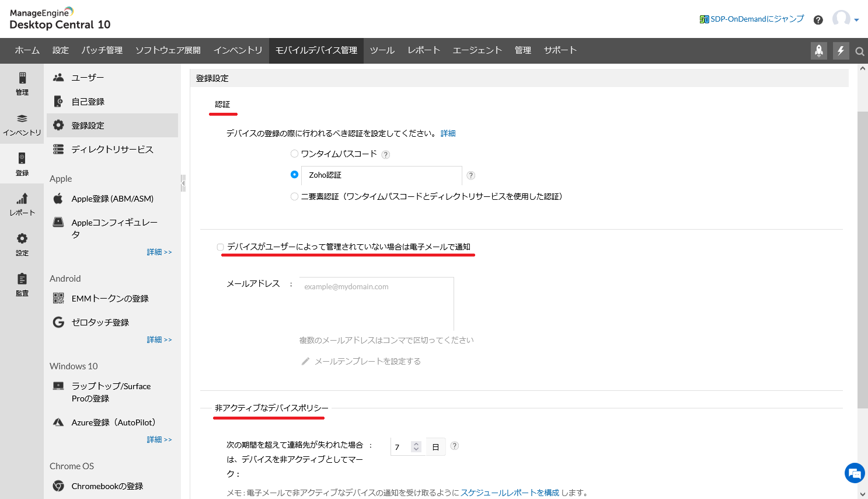Click the help icon beside ワンタイムパスコード

[x=386, y=155]
